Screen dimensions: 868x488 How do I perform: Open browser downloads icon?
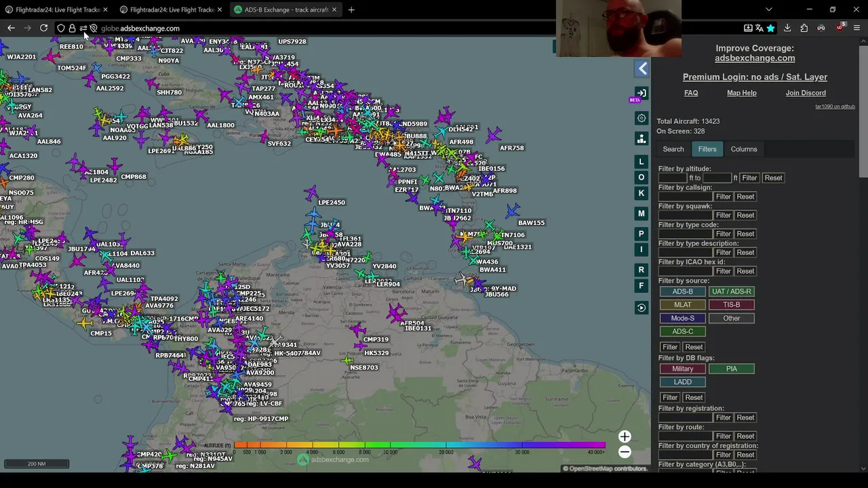click(x=787, y=28)
